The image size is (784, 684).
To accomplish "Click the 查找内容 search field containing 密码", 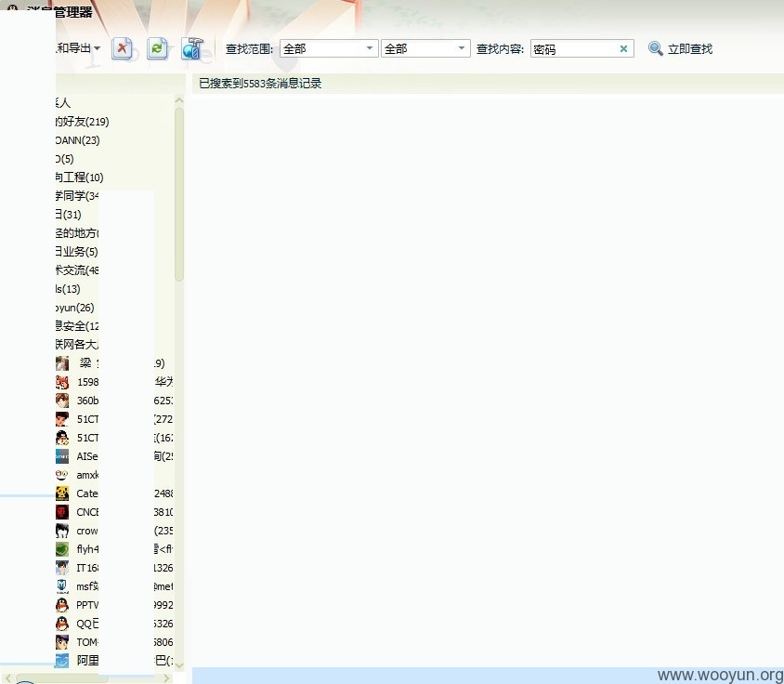I will pyautogui.click(x=582, y=48).
